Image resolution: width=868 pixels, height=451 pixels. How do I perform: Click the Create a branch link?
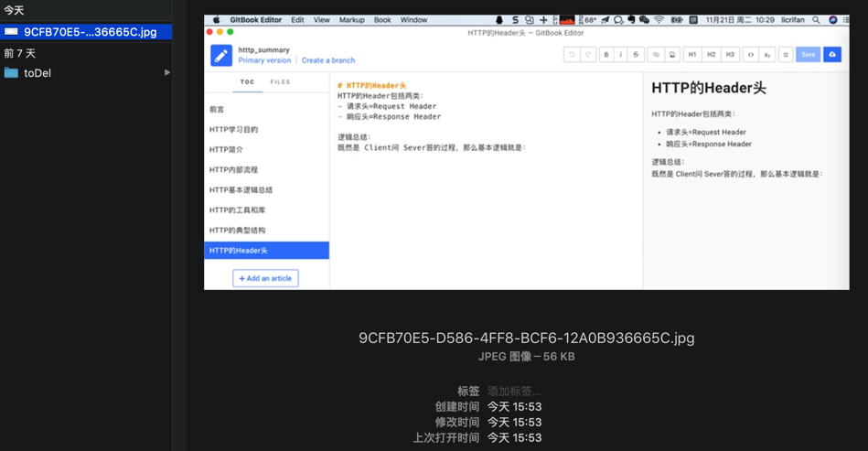pyautogui.click(x=328, y=60)
